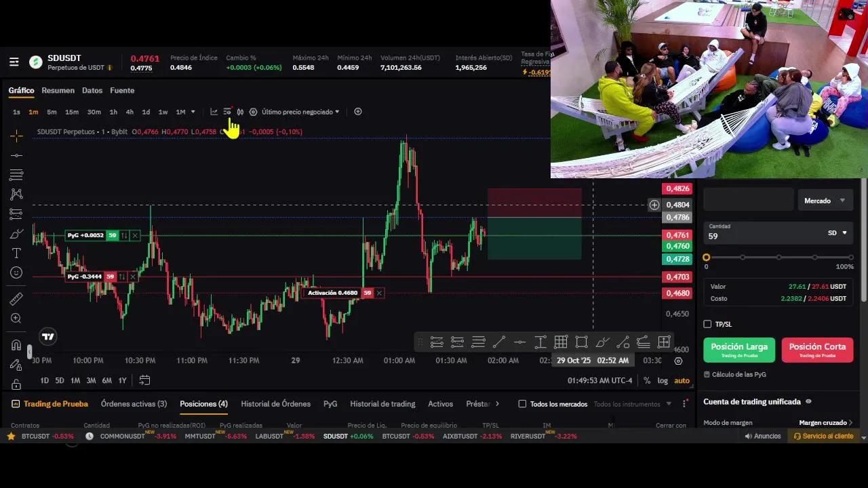Image resolution: width=868 pixels, height=488 pixels.
Task: Open the indicators icon with red dot
Action: click(227, 112)
